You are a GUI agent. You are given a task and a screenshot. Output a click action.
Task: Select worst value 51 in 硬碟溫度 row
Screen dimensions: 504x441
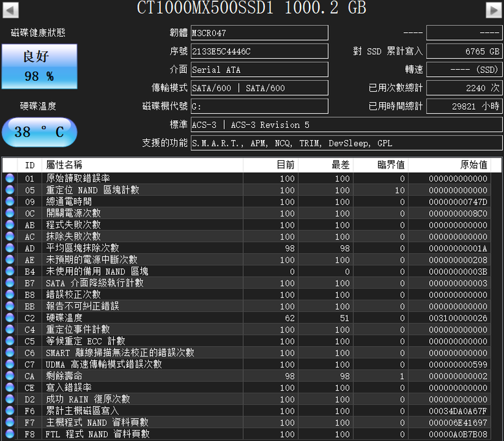pos(344,318)
